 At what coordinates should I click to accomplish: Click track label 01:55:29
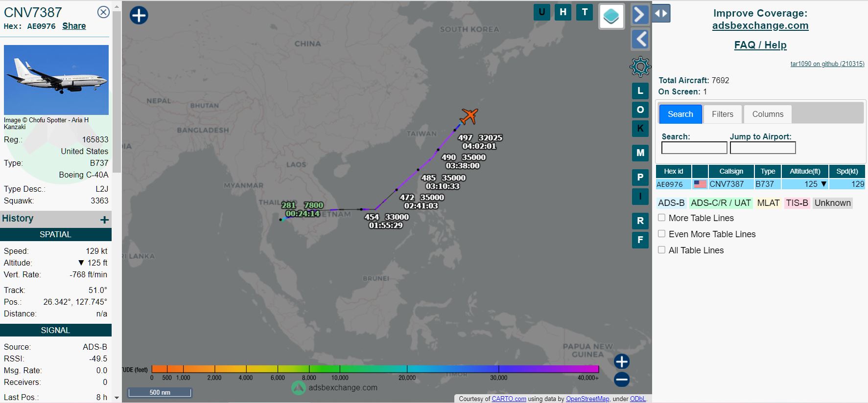point(386,225)
